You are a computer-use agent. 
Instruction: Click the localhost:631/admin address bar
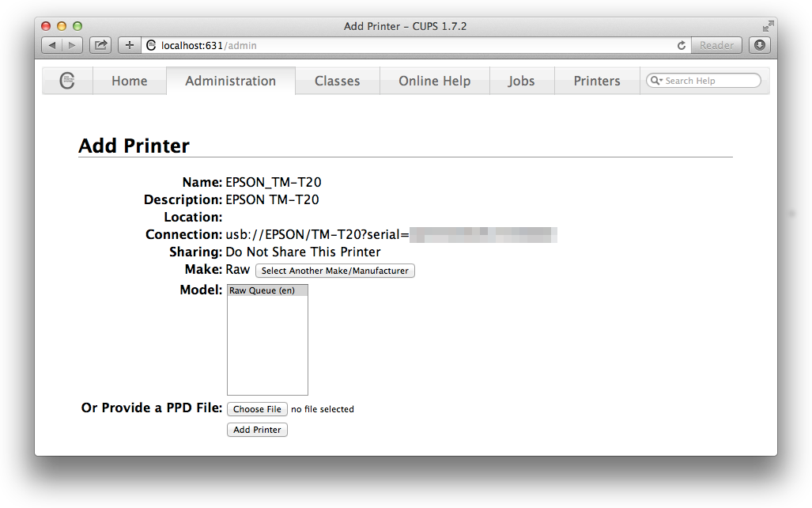click(411, 46)
